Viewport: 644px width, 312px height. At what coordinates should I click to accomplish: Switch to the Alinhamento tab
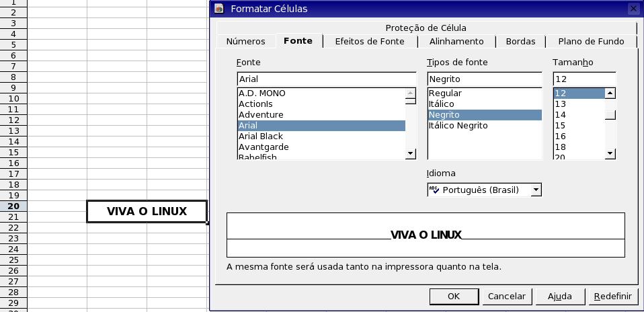(x=456, y=42)
